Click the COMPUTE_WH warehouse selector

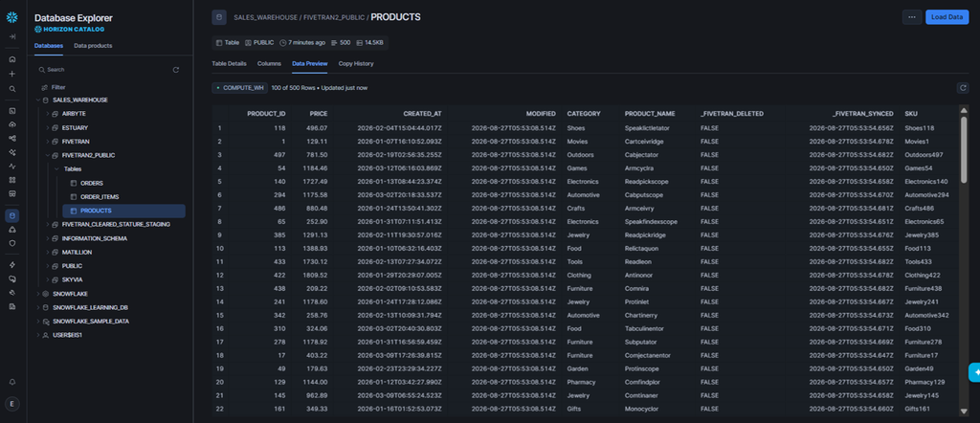click(x=240, y=88)
